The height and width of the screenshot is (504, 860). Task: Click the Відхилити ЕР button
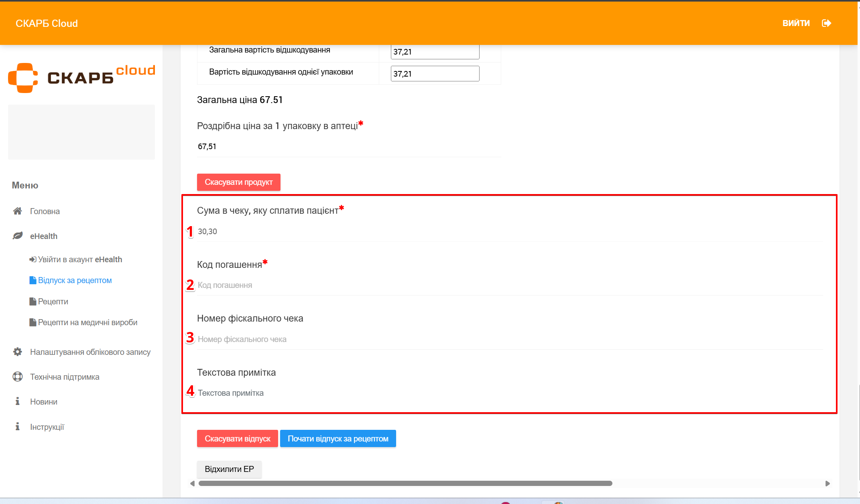[229, 469]
